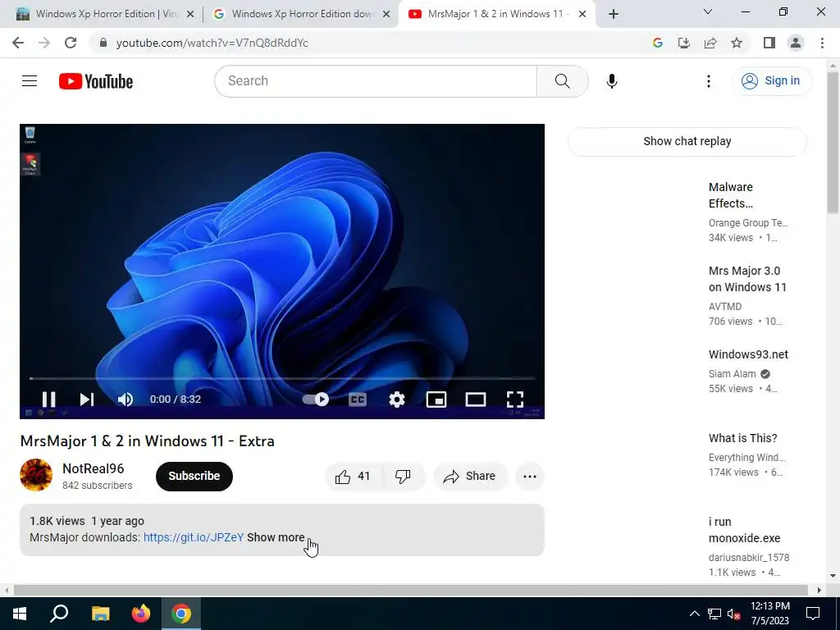Click the vertical page scrollbar

833,143
